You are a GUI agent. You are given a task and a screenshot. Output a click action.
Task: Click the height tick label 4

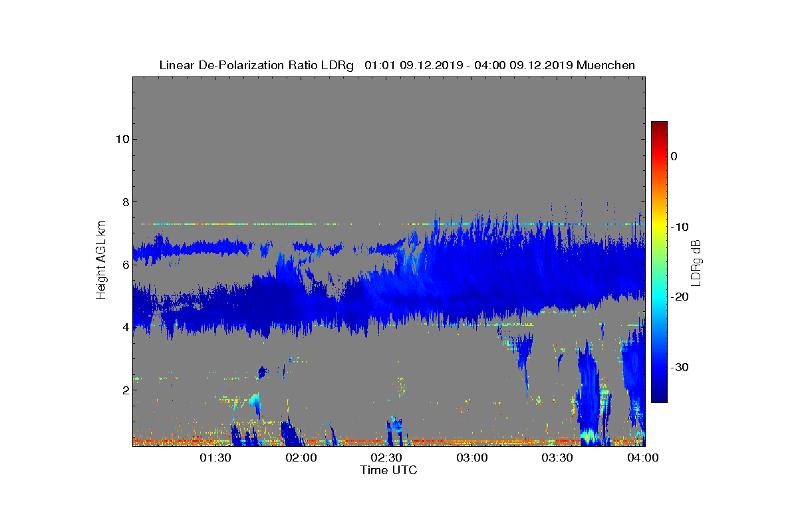pos(125,327)
